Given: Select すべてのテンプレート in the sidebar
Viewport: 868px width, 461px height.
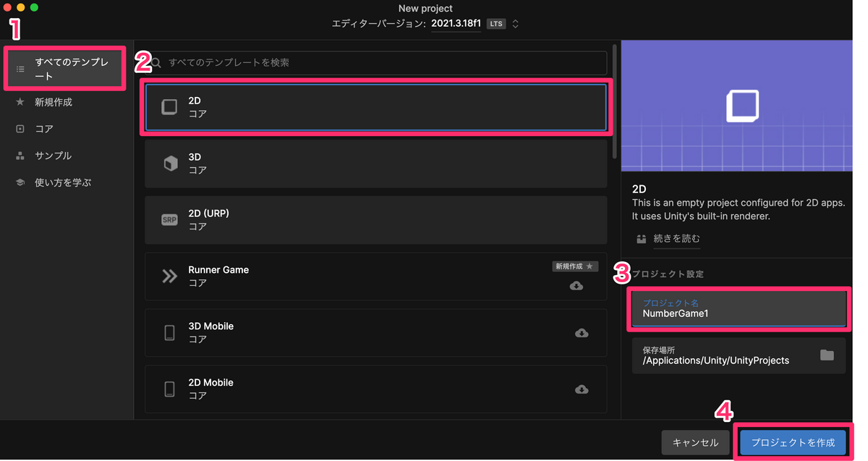Looking at the screenshot, I should pos(65,69).
